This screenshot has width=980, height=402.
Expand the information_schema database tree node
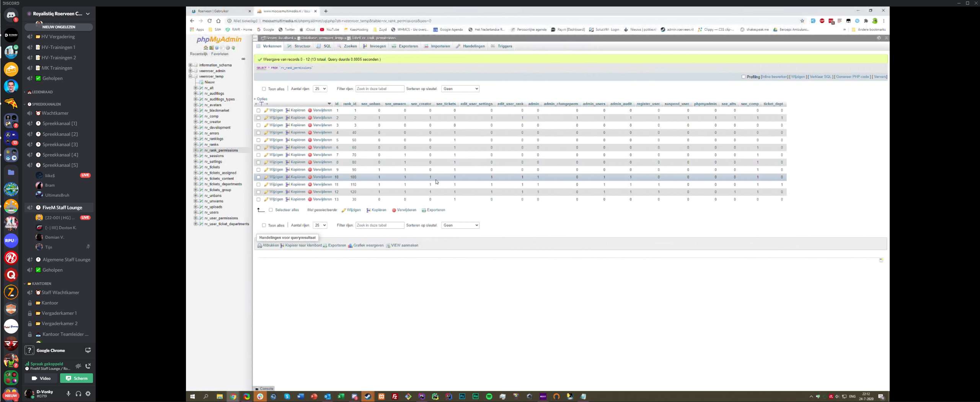click(x=191, y=65)
